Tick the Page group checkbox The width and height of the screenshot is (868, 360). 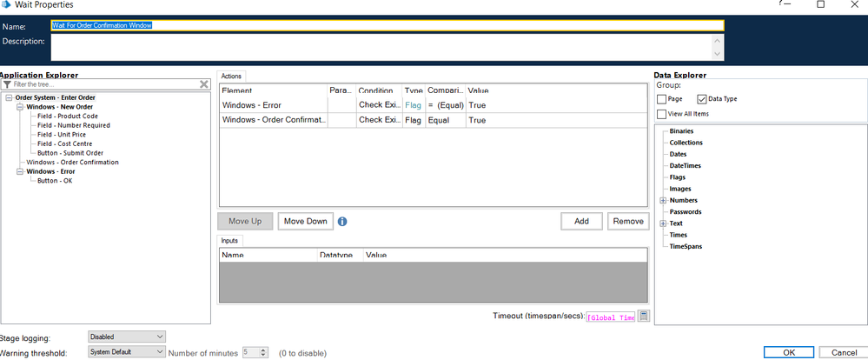coord(661,99)
